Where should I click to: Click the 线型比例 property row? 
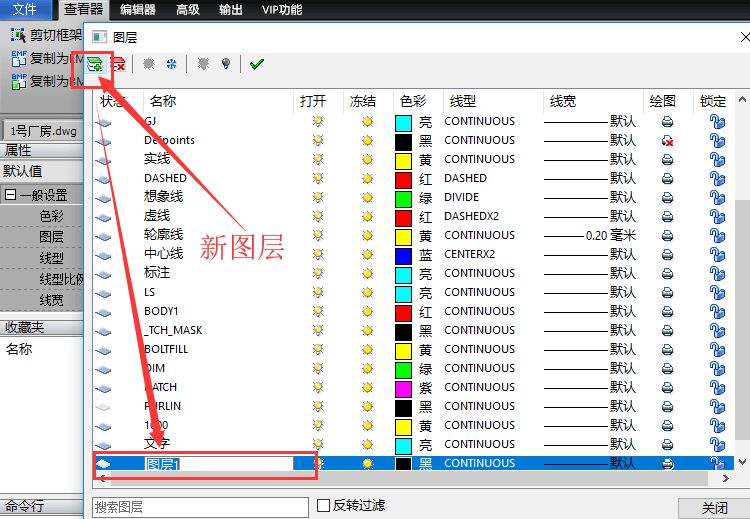(42, 279)
